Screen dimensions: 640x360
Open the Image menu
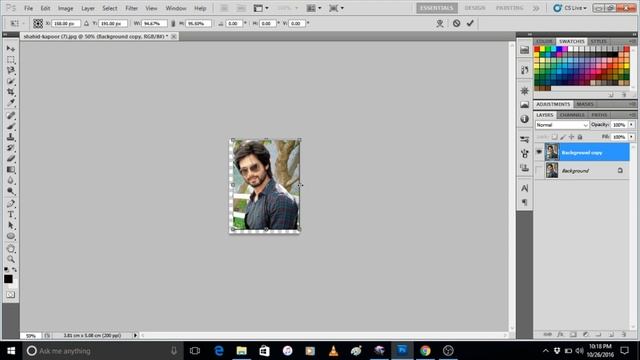click(65, 8)
